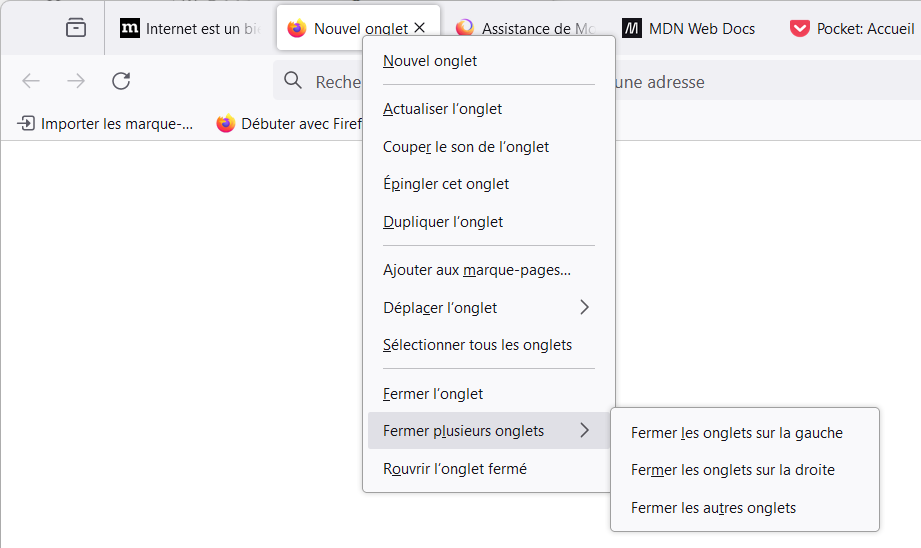Close the Nouvel onglet tab with X
Screen dimensions: 921x548
point(419,28)
